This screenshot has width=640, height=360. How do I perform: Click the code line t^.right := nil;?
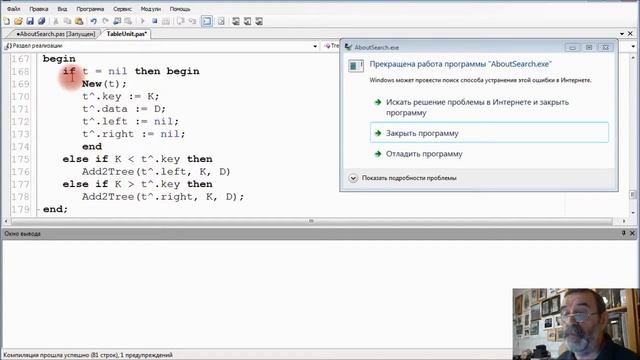tap(133, 134)
